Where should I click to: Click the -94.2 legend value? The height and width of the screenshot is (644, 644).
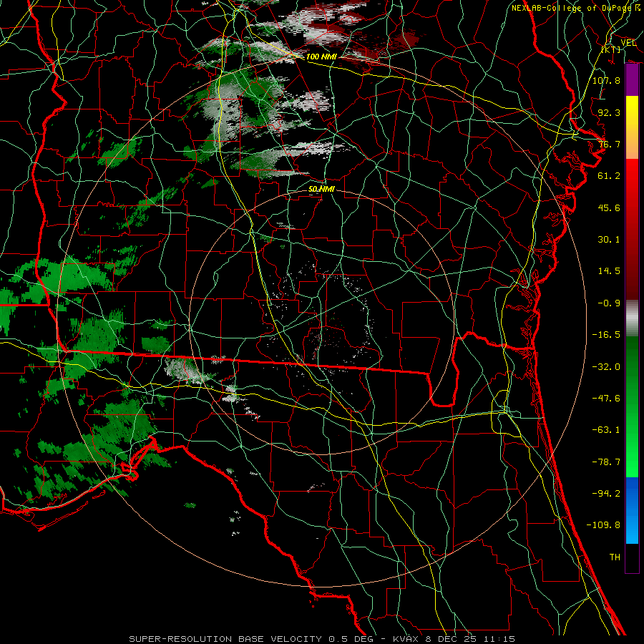coord(606,494)
